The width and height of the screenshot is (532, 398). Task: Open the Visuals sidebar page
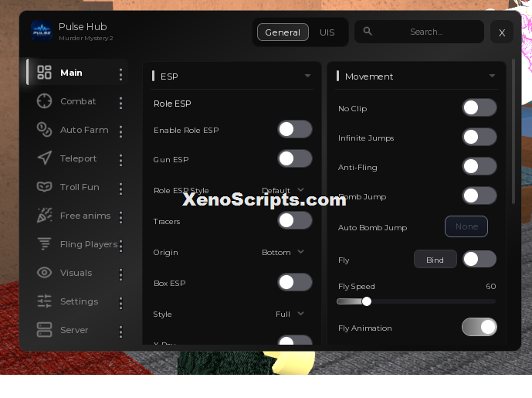point(76,273)
